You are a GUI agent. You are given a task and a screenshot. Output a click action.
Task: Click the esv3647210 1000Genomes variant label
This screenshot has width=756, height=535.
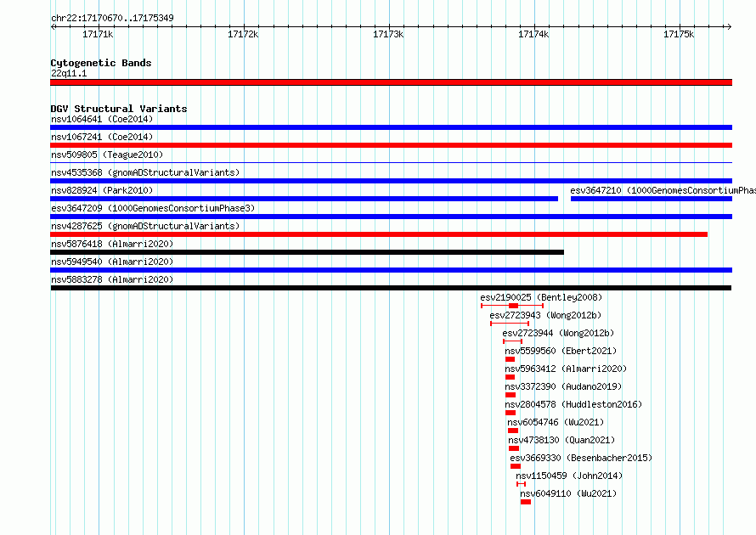[x=663, y=190]
